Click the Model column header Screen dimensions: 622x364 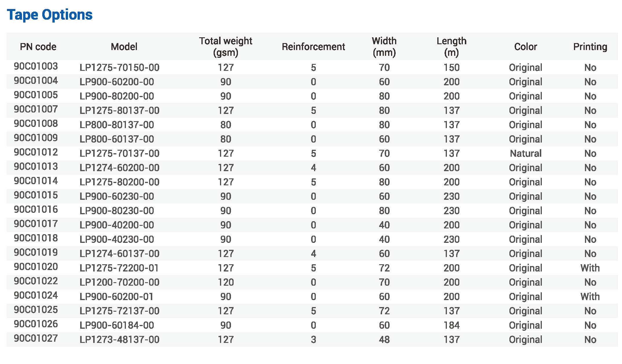[124, 47]
